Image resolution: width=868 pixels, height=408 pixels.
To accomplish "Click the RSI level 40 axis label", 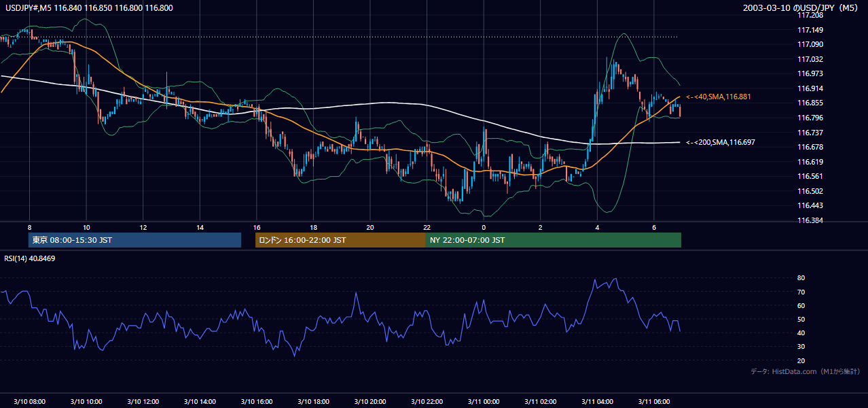I will (801, 333).
